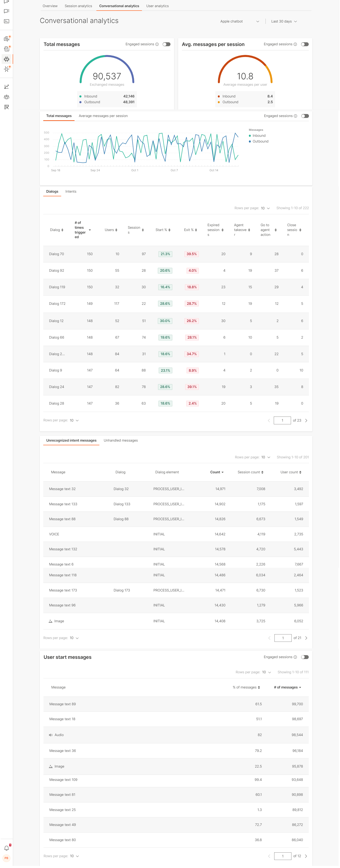
Task: Open Rows per page below User start messages table
Action: click(x=74, y=856)
